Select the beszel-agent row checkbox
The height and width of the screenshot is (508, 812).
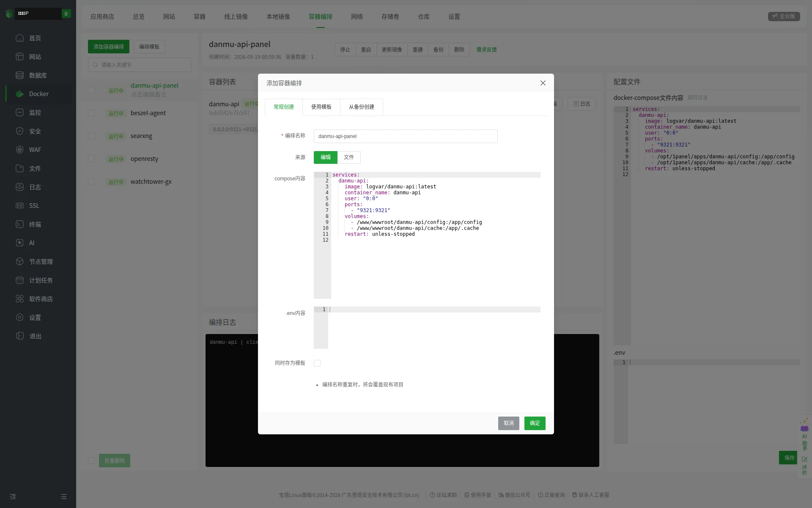click(91, 113)
